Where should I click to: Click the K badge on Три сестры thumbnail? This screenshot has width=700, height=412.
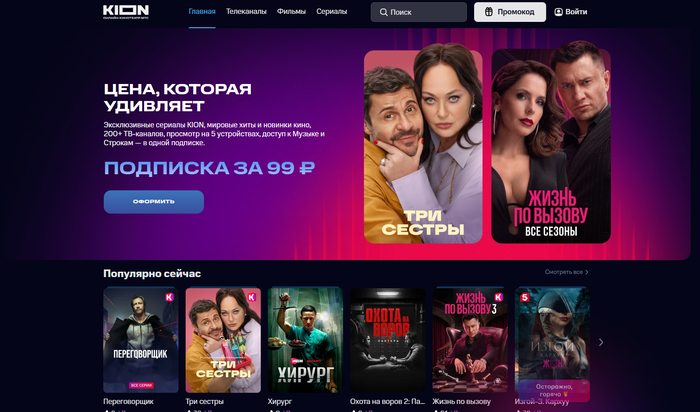point(251,297)
